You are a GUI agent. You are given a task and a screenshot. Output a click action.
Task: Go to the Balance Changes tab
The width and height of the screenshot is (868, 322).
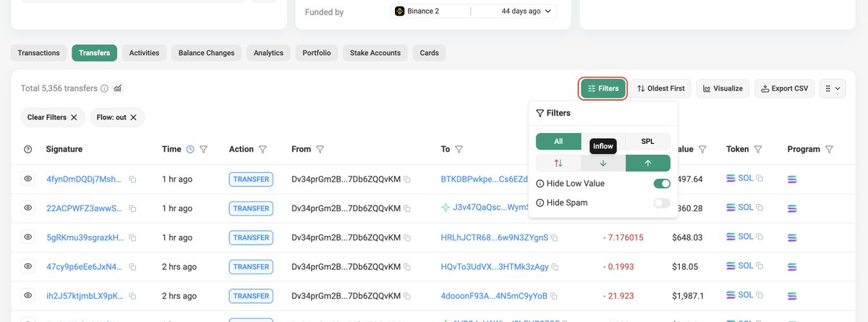point(206,53)
